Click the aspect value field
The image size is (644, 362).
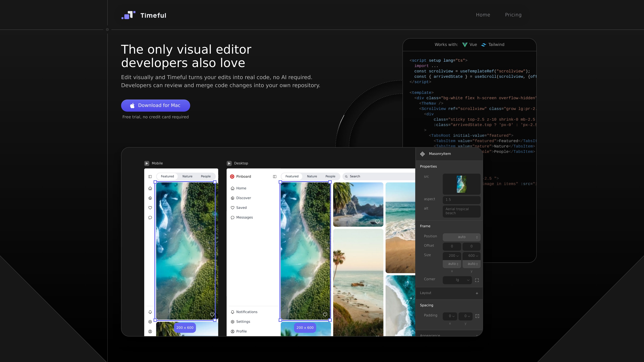(462, 200)
